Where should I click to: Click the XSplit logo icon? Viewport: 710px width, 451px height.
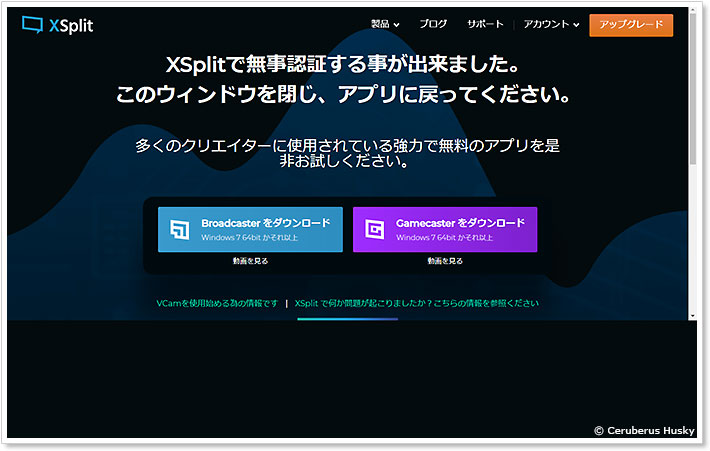[32, 24]
